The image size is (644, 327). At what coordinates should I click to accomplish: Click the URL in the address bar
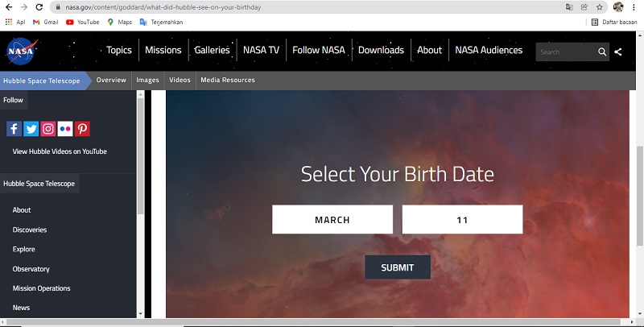coord(163,7)
